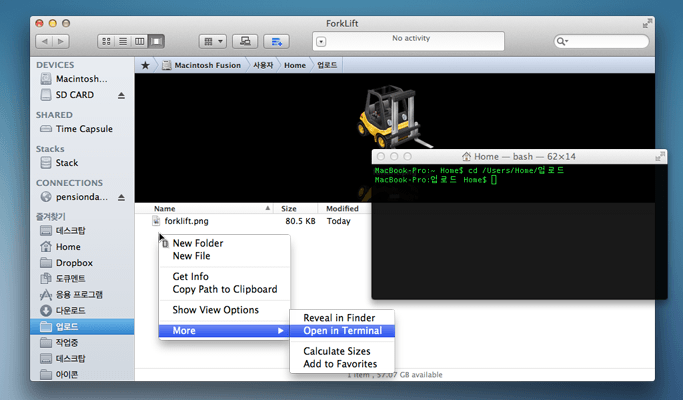Open 다운로드 folder in sidebar
This screenshot has width=683, height=400.
tap(63, 311)
